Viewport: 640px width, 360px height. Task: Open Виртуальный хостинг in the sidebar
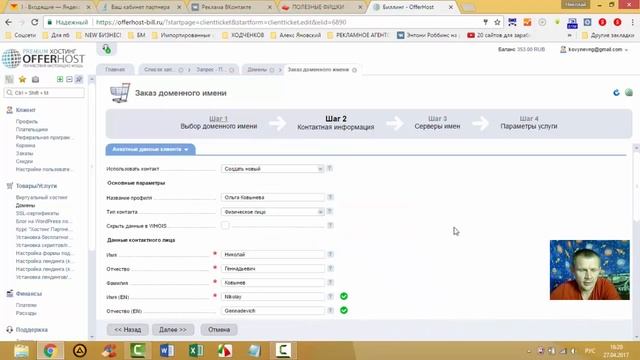click(41, 197)
